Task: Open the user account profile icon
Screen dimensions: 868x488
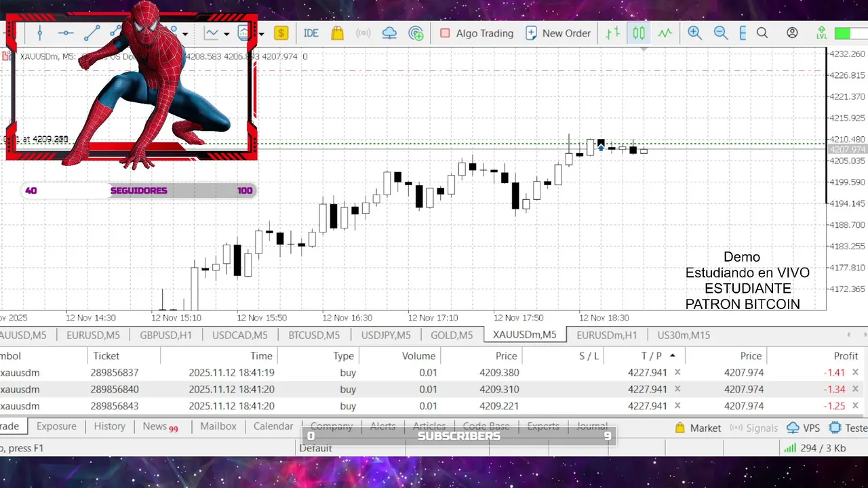Action: [x=792, y=33]
